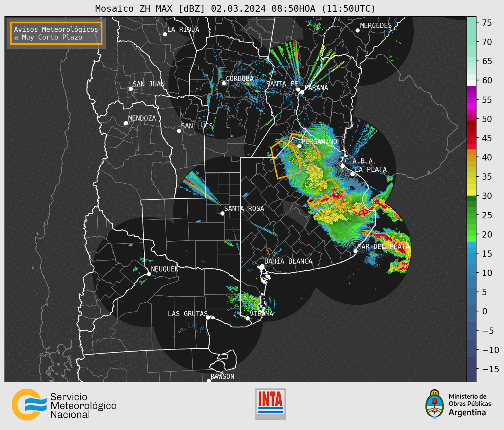Click the PERGAMINO city marker dot
This screenshot has width=504, height=430.
pyautogui.click(x=299, y=146)
